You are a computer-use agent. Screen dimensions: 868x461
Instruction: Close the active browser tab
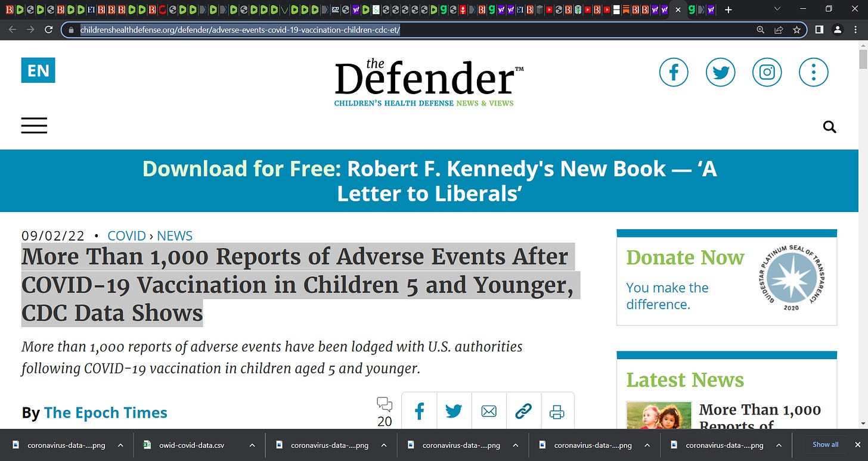[678, 10]
